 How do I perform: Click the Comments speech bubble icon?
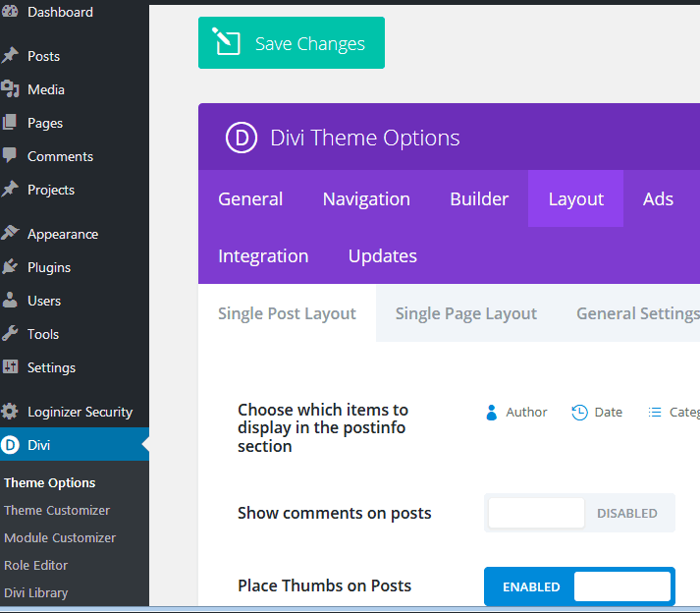point(10,155)
